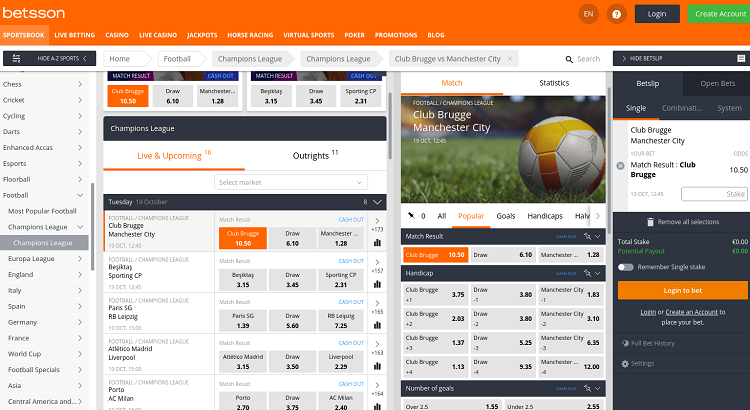Click the pinned markets pin icon tab
The width and height of the screenshot is (750, 410).
411,216
